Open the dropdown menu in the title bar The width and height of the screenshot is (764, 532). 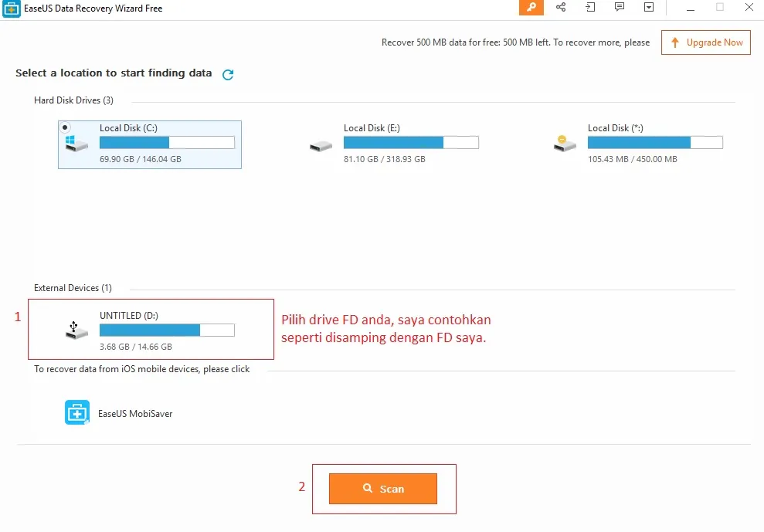click(x=648, y=7)
